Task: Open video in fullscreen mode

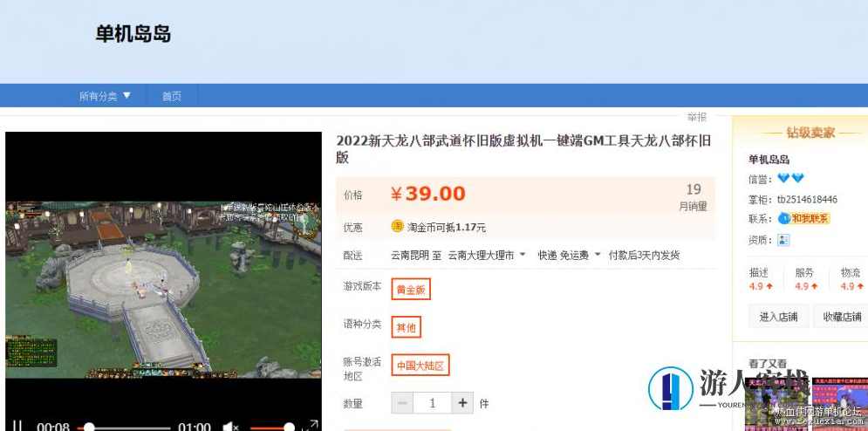Action: click(x=310, y=426)
